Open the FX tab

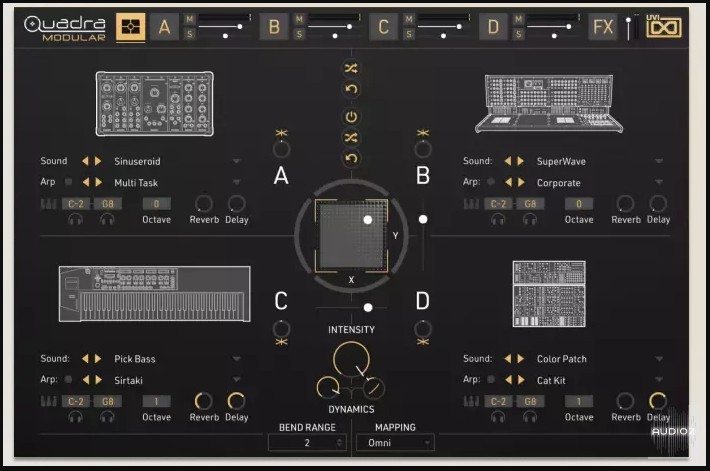coord(603,27)
